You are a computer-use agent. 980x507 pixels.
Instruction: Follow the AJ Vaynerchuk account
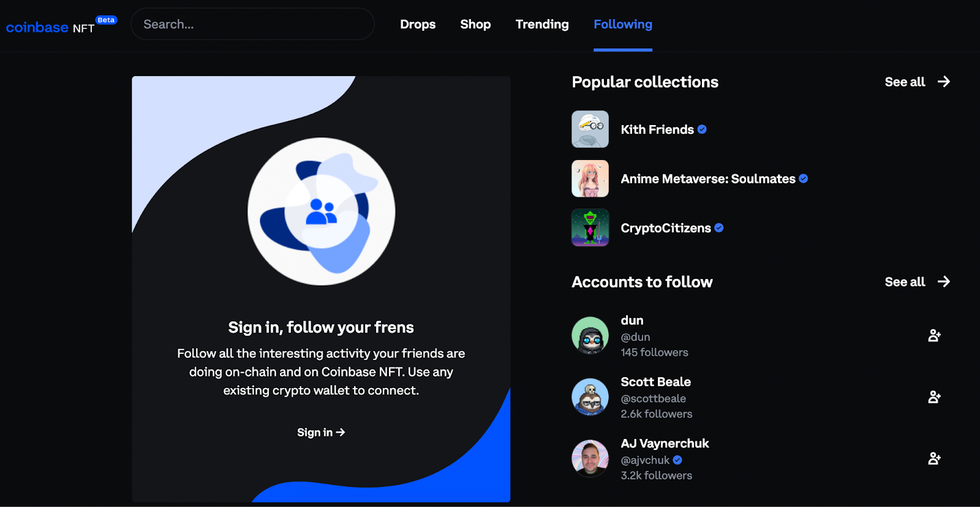(934, 458)
